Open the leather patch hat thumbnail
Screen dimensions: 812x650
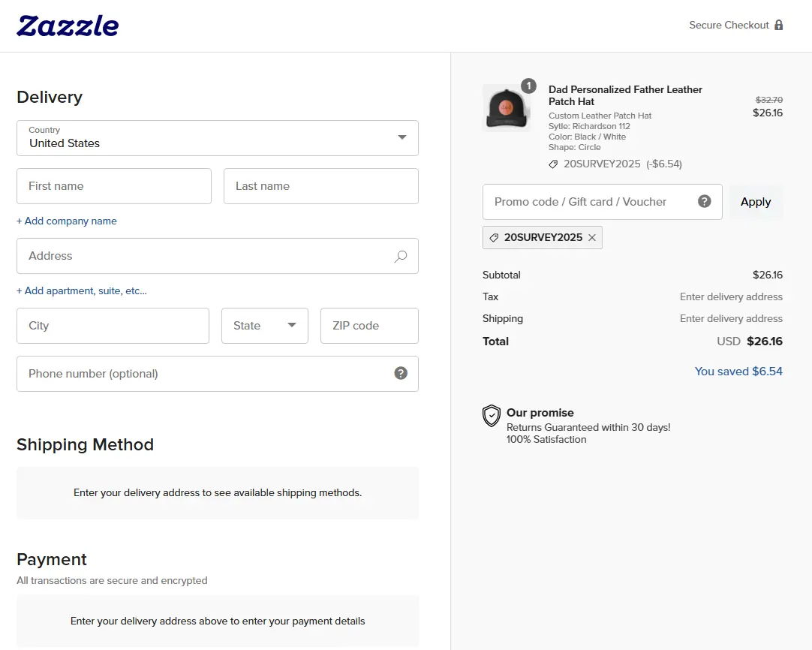(x=506, y=108)
